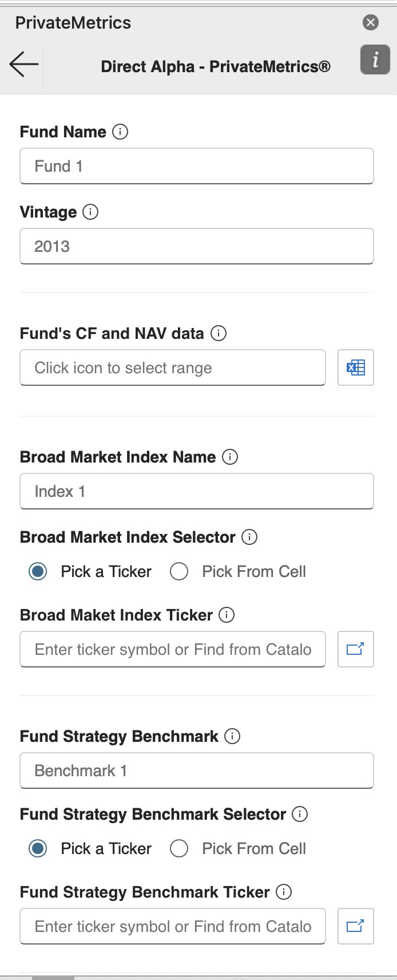Image resolution: width=397 pixels, height=980 pixels.
Task: Open catalog for Broad Market Index Ticker
Action: tap(355, 649)
